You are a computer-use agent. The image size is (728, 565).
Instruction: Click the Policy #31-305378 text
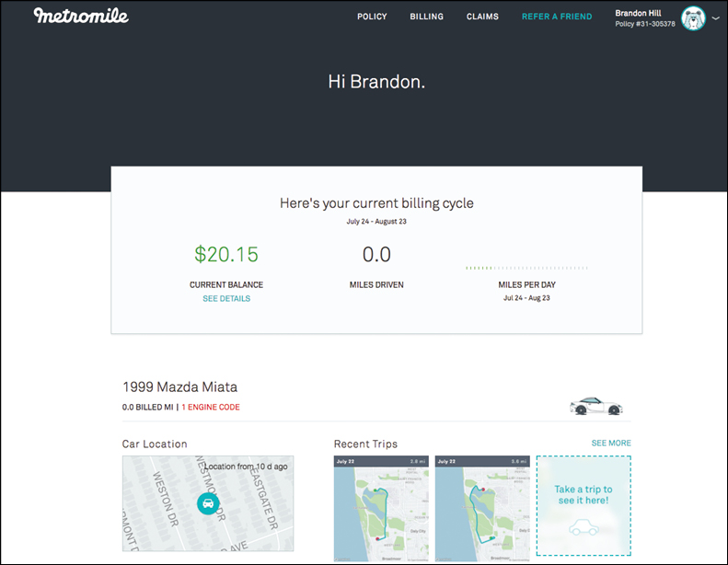pyautogui.click(x=645, y=24)
